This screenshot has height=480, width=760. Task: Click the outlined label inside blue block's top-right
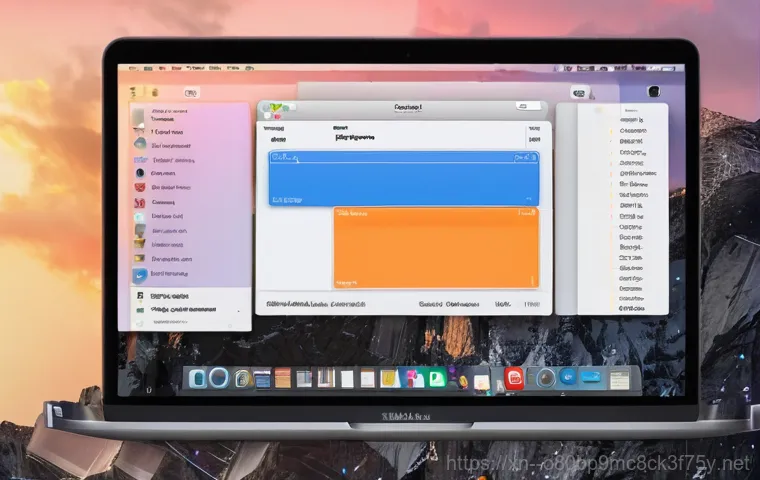(526, 157)
